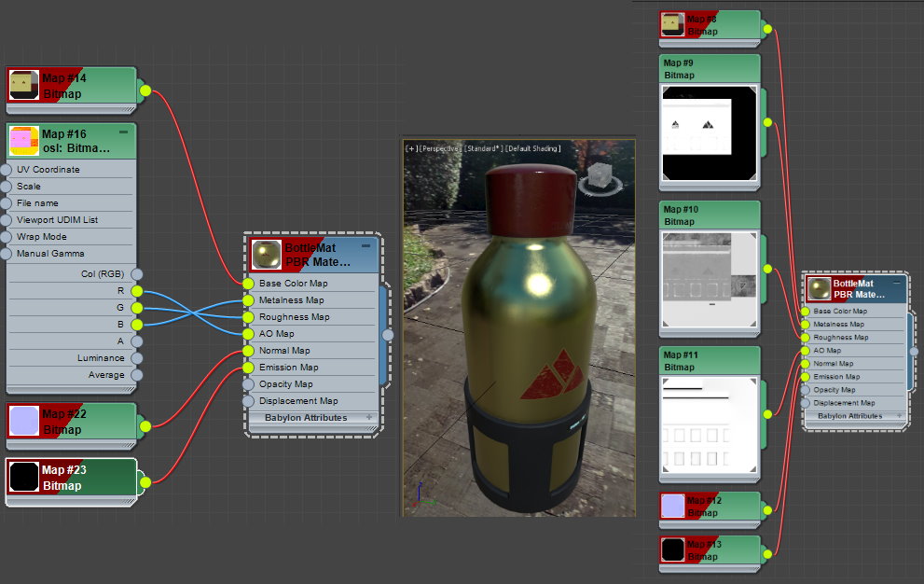Click center node Emission Map input socket
924x584 pixels.
tap(249, 368)
